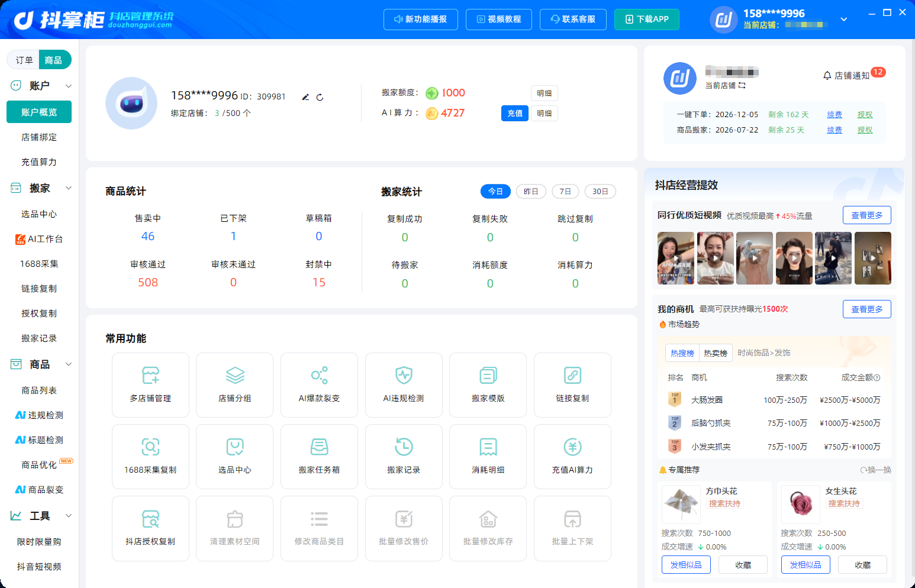Open AI爆款裂变 function tile

tap(319, 385)
